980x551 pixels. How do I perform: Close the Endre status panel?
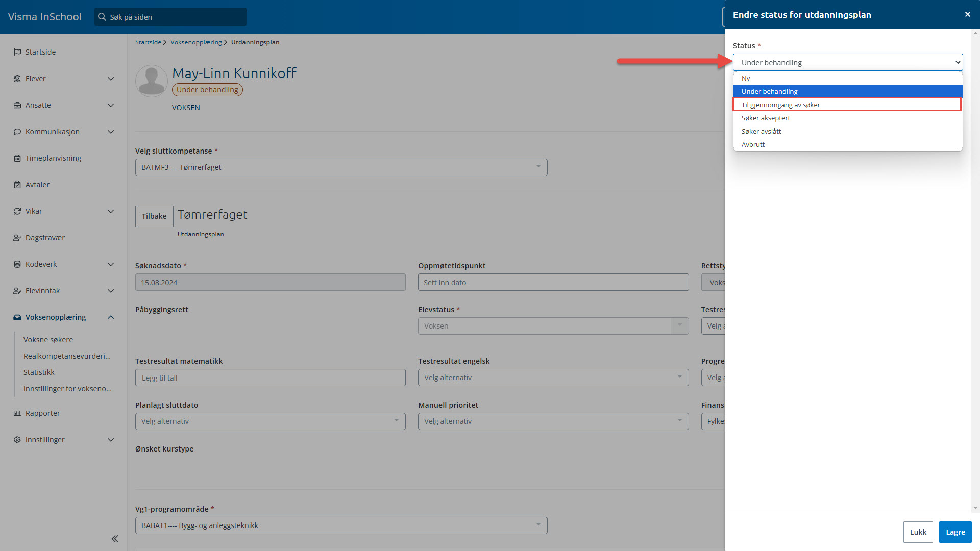967,14
